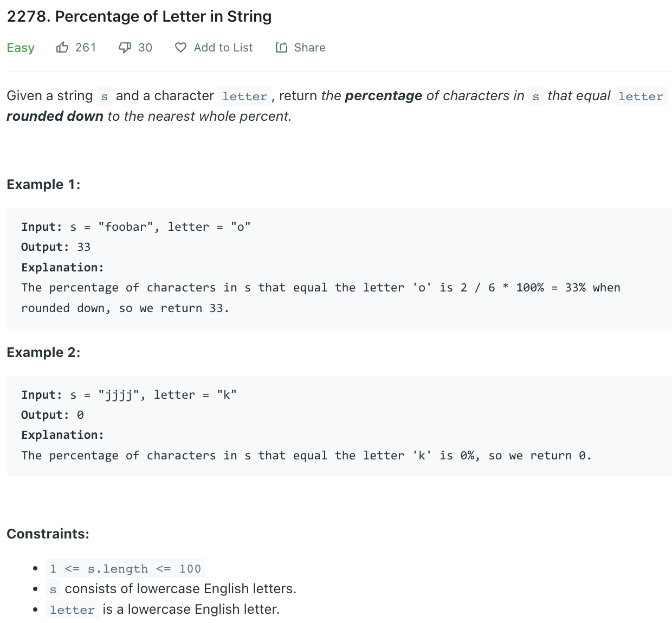Image resolution: width=672 pixels, height=623 pixels.
Task: Click the thumbs down icon to dislike
Action: (x=125, y=48)
